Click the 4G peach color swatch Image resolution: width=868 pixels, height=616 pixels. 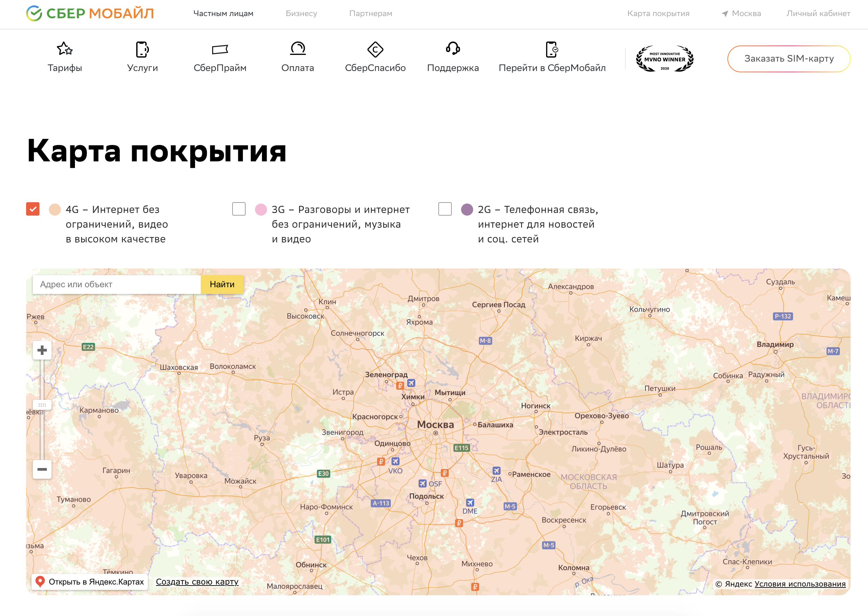point(55,209)
